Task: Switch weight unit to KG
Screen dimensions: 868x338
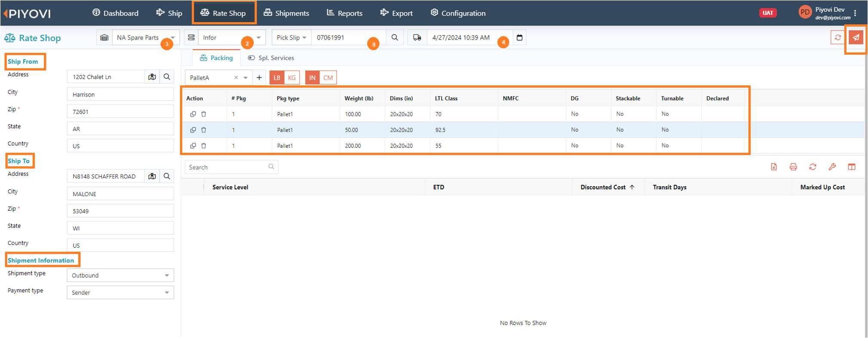Action: coord(292,78)
